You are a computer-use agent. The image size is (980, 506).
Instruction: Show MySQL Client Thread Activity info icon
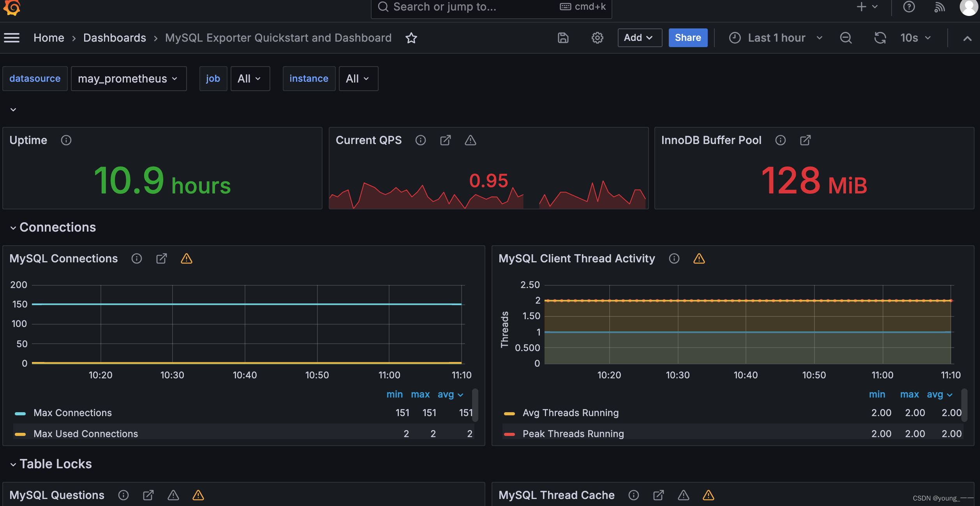point(674,258)
